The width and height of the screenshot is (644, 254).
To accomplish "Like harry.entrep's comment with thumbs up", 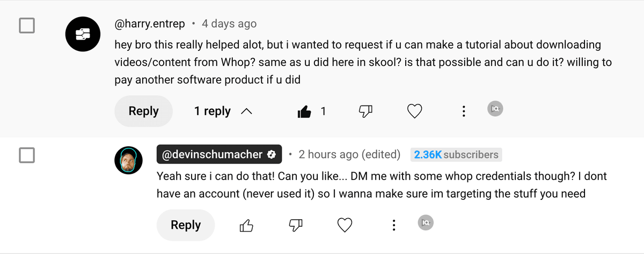I will pyautogui.click(x=304, y=111).
